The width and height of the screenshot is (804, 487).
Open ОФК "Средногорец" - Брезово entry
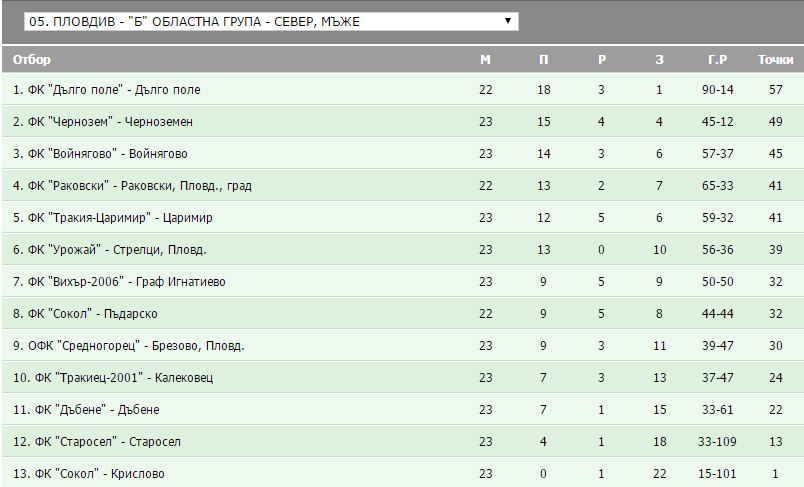(x=129, y=346)
